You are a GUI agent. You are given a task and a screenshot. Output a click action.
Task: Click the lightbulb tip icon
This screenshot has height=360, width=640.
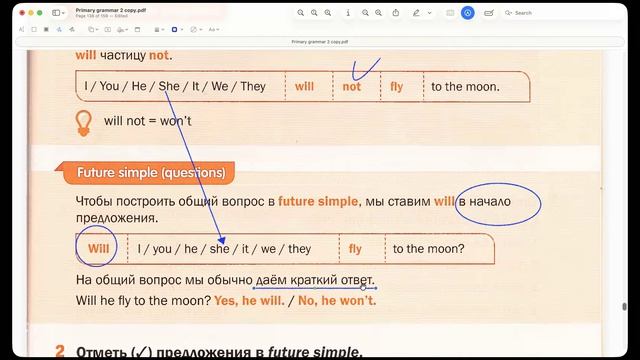84,123
